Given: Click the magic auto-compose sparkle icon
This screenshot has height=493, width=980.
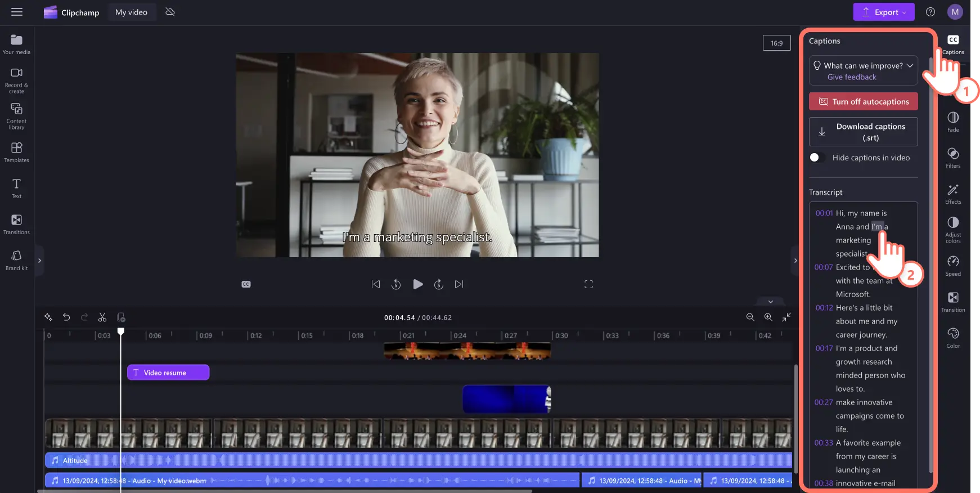Looking at the screenshot, I should [x=48, y=317].
